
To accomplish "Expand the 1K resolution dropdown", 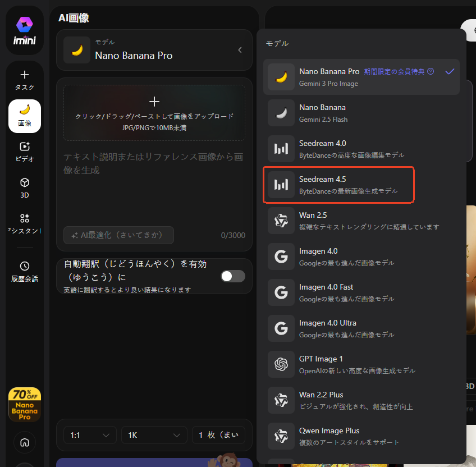I will (154, 435).
